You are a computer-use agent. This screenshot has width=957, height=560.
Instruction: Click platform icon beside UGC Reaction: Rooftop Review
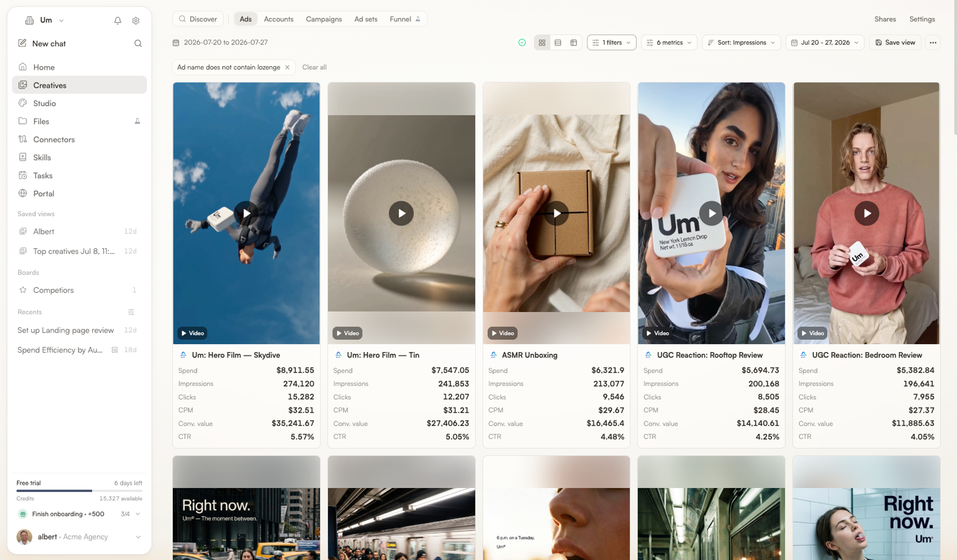coord(648,354)
